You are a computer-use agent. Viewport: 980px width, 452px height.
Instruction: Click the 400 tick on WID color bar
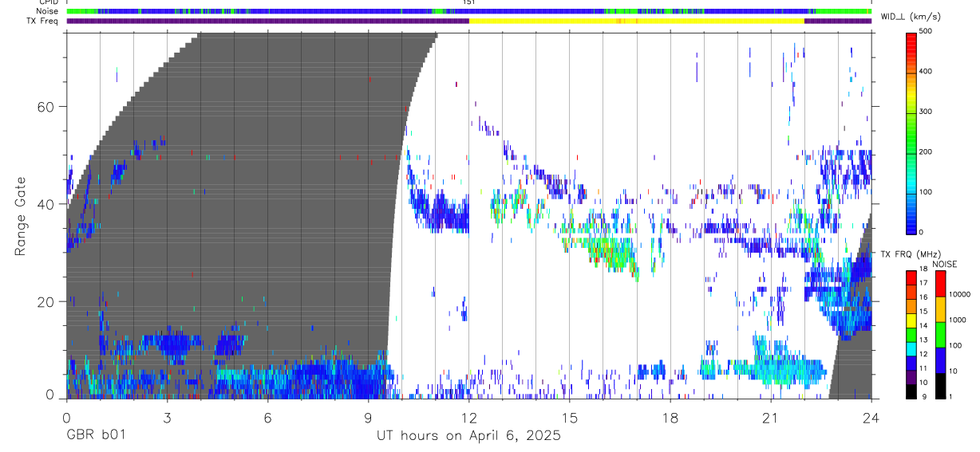[x=926, y=72]
